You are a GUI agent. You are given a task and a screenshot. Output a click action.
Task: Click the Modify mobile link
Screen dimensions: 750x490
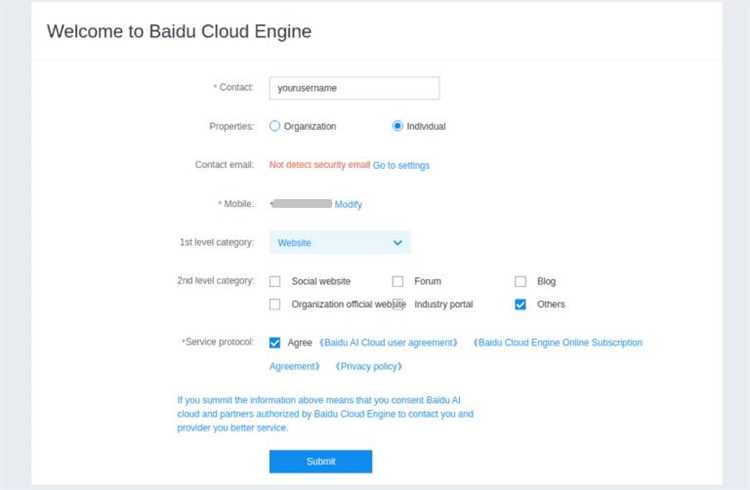(348, 204)
